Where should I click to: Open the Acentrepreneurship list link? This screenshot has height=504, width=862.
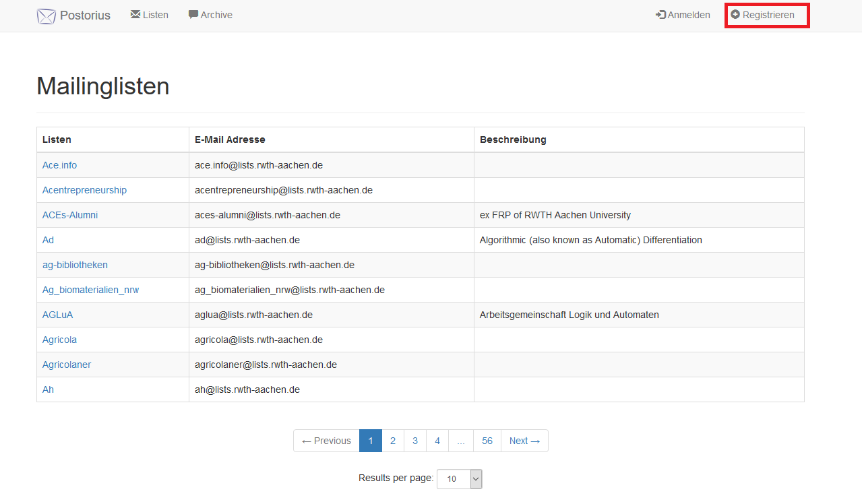click(x=84, y=190)
